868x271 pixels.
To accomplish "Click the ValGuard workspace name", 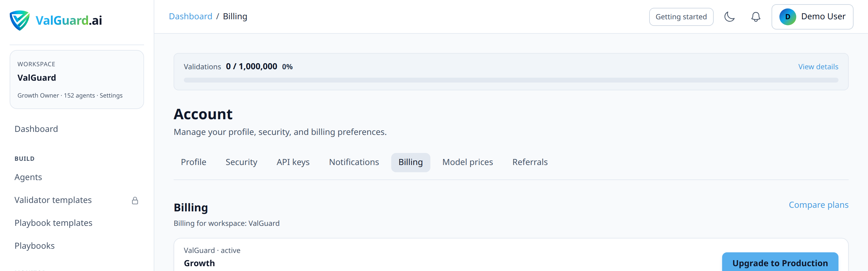I will pos(37,78).
